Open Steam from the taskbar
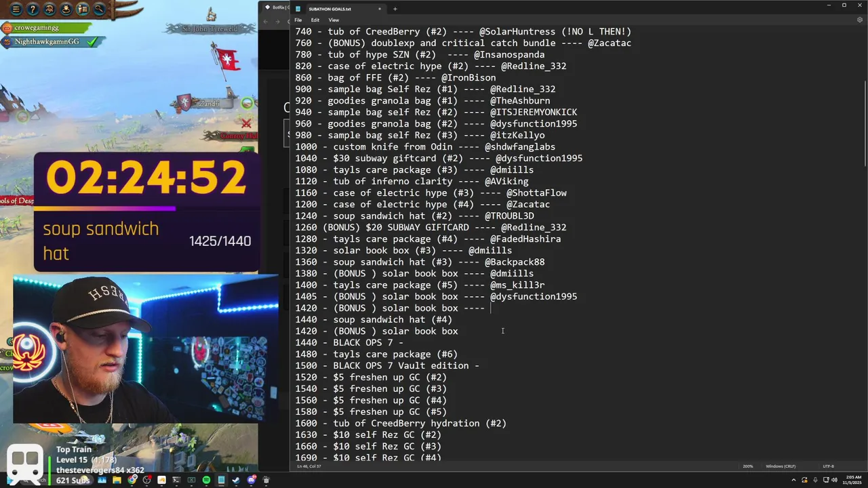Image resolution: width=868 pixels, height=488 pixels. [236, 480]
